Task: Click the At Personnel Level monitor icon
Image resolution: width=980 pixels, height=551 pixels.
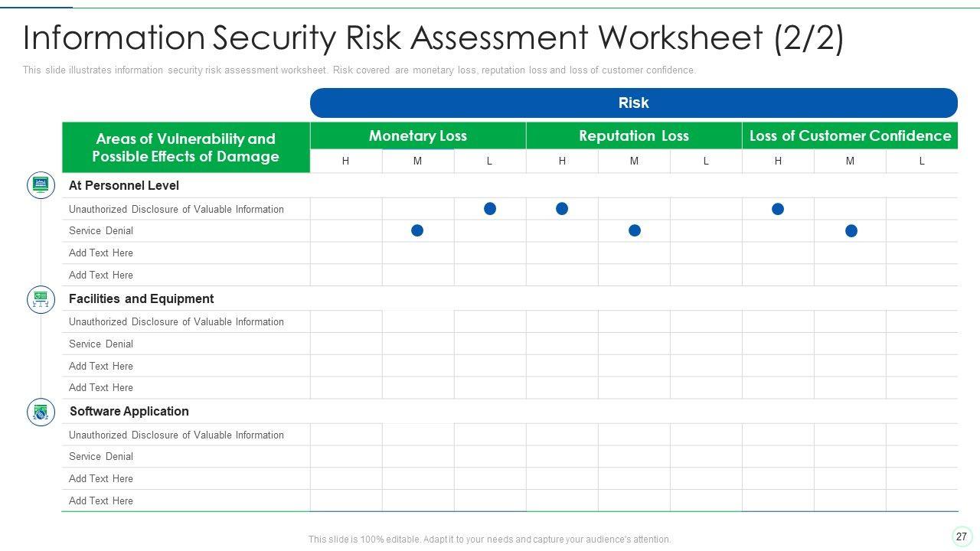Action: tap(41, 185)
